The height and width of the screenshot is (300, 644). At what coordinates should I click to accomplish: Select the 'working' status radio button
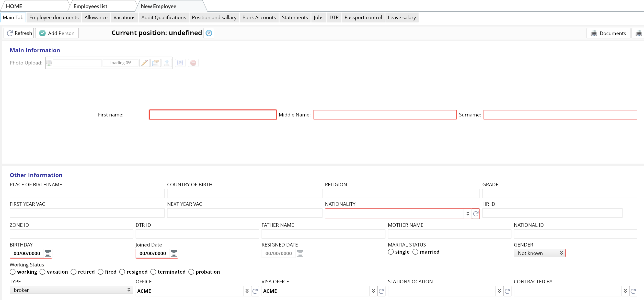click(13, 272)
